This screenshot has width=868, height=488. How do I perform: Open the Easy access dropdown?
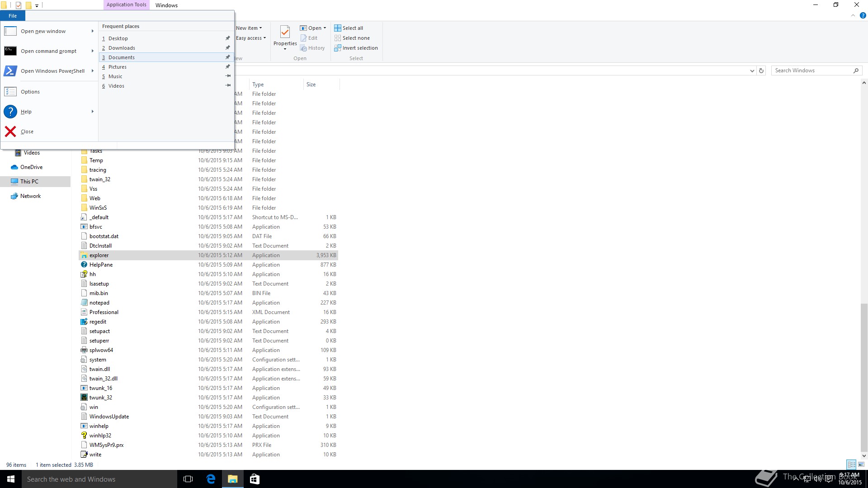point(251,38)
